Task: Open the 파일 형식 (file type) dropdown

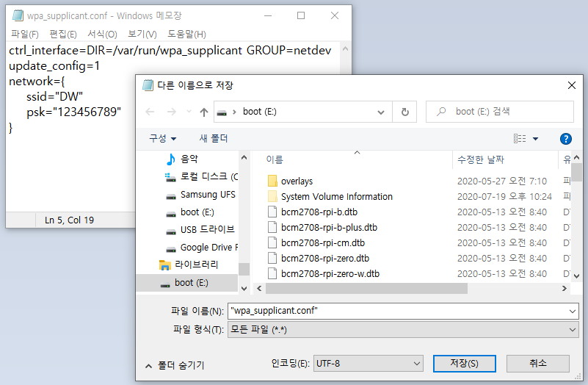Action: click(403, 330)
